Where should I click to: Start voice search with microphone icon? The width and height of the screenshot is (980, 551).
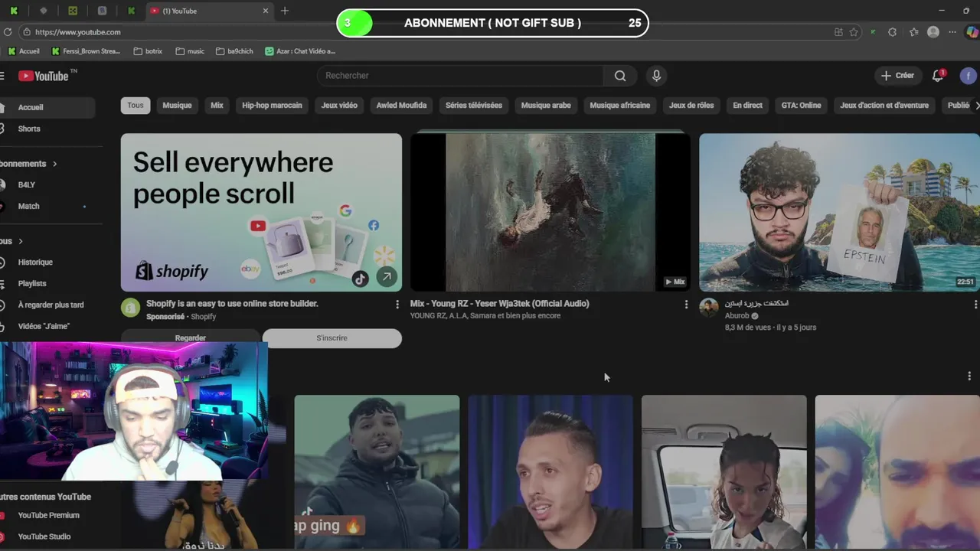click(x=656, y=76)
